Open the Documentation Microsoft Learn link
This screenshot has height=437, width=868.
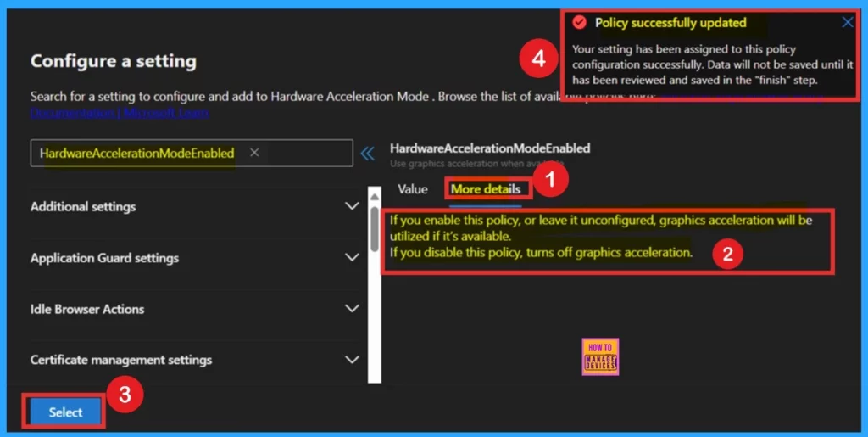click(120, 113)
